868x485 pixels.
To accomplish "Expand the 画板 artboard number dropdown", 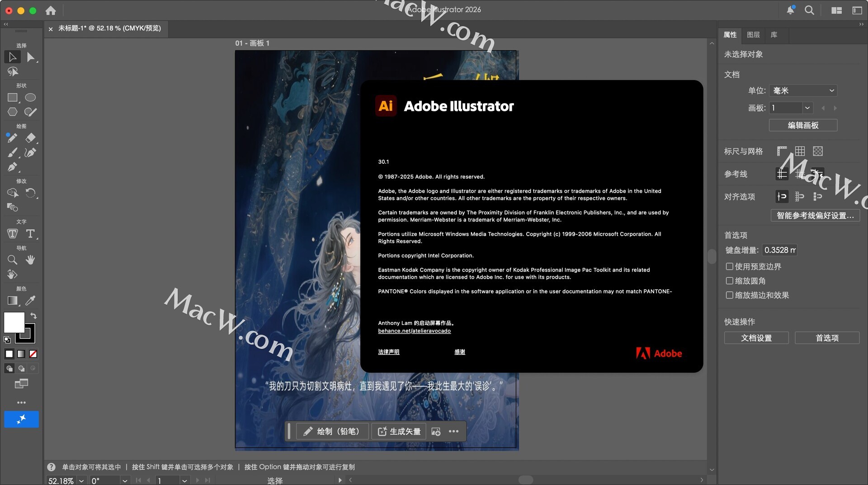I will (807, 108).
